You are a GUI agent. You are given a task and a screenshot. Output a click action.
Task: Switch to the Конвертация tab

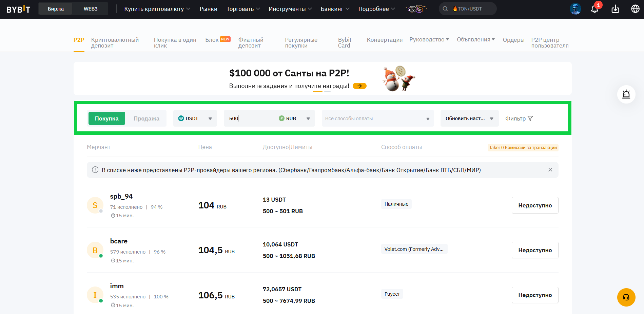(x=385, y=40)
